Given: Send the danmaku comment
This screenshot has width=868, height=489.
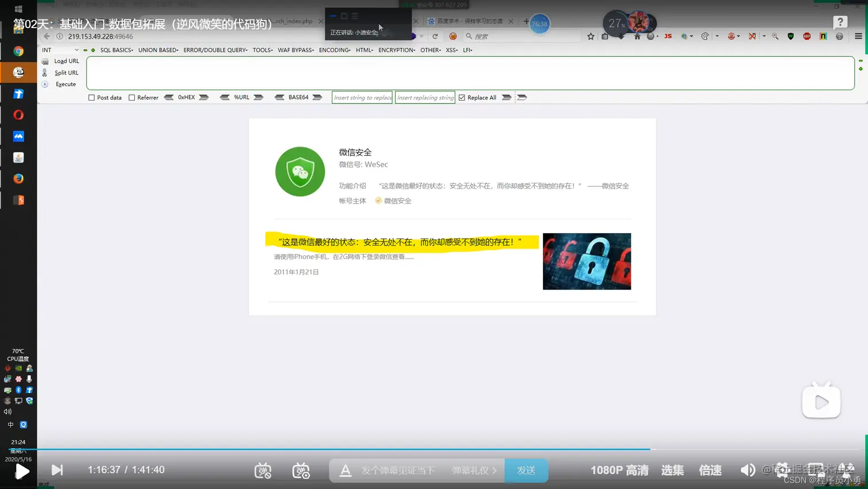Looking at the screenshot, I should coord(526,471).
